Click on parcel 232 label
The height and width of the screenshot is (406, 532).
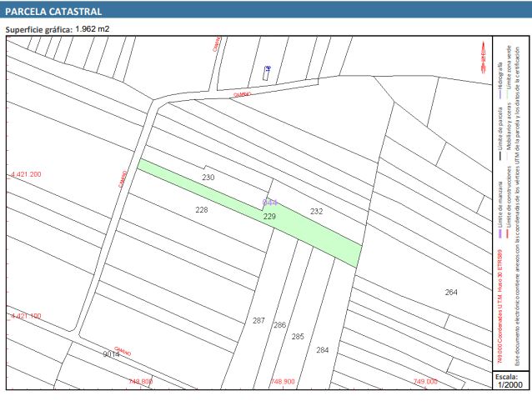316,212
